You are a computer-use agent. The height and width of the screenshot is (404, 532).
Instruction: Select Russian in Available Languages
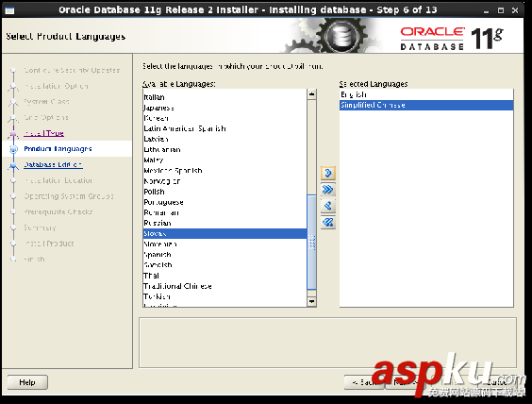pos(224,223)
